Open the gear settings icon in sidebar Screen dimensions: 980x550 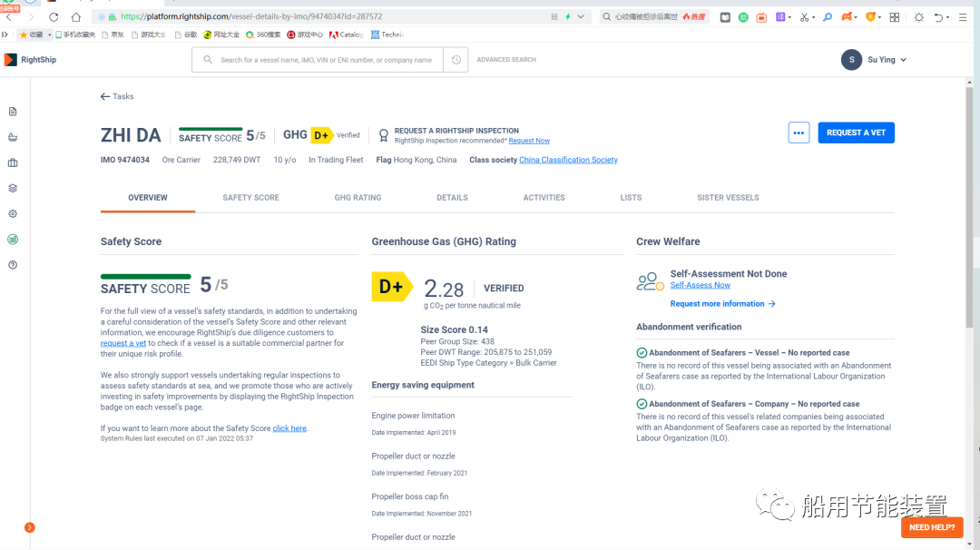[13, 214]
